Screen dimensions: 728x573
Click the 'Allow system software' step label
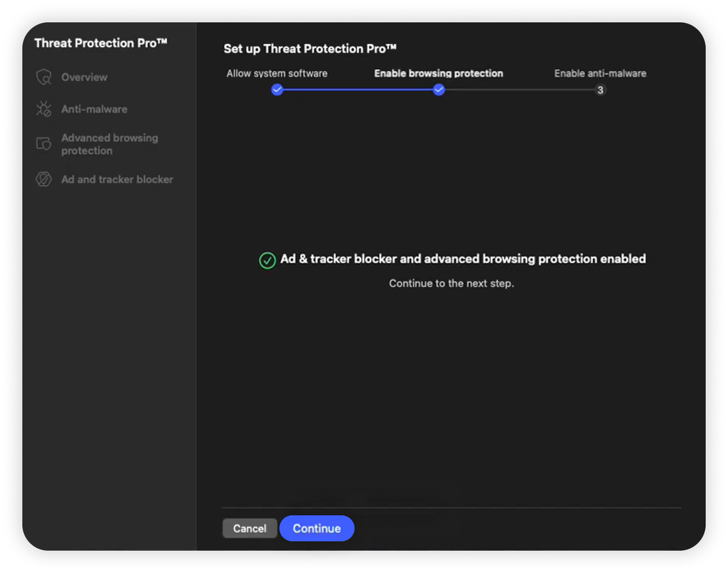pyautogui.click(x=277, y=73)
